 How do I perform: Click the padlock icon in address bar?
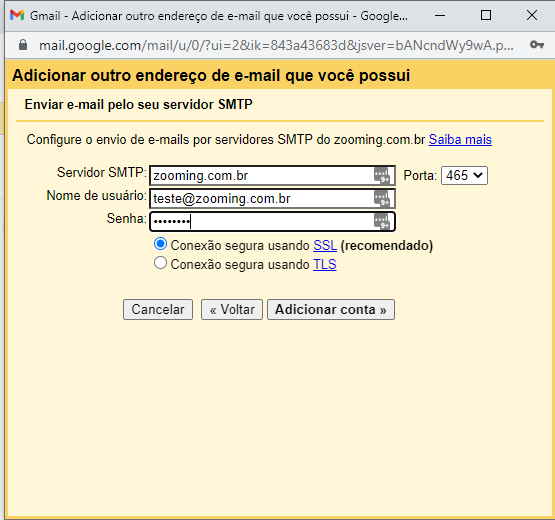click(x=23, y=45)
